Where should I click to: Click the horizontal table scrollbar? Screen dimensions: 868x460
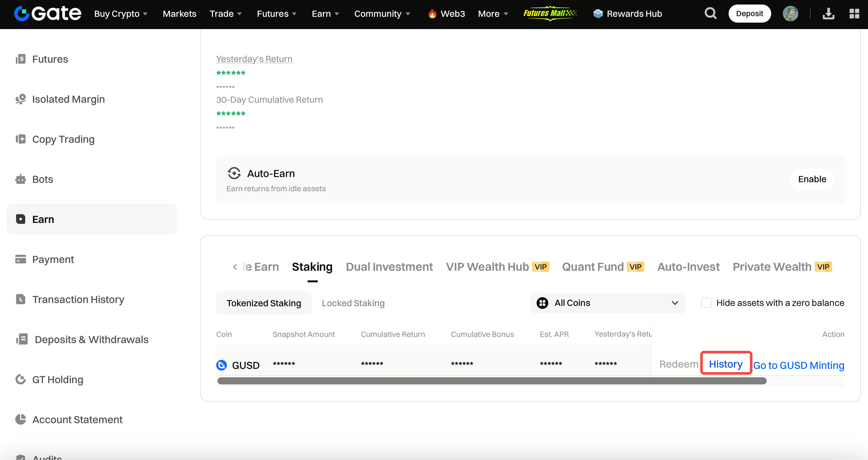(x=492, y=381)
